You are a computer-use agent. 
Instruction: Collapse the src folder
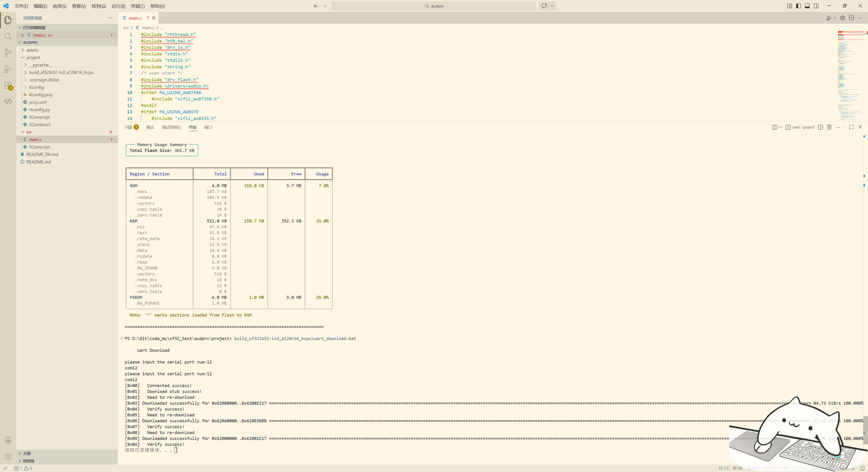click(29, 132)
